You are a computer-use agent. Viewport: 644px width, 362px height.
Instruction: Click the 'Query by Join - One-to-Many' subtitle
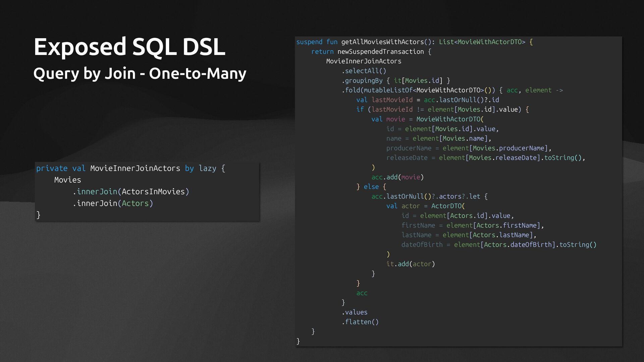[140, 73]
